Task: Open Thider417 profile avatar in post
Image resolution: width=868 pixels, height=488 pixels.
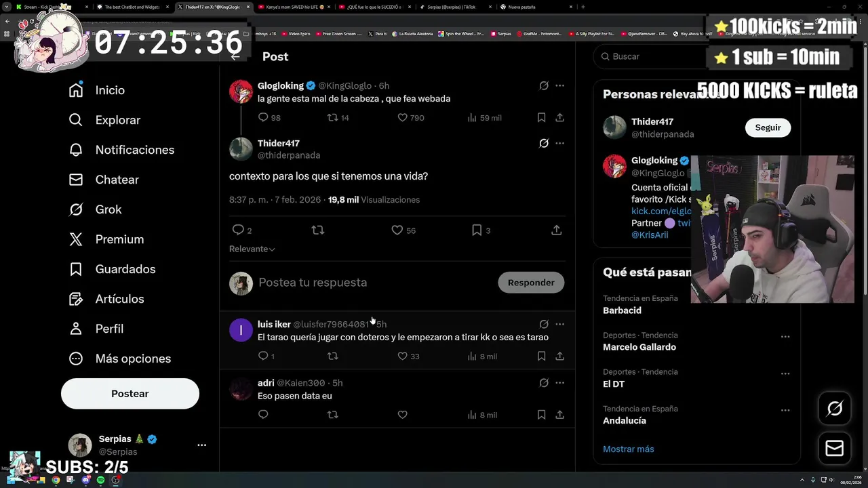Action: 241,149
